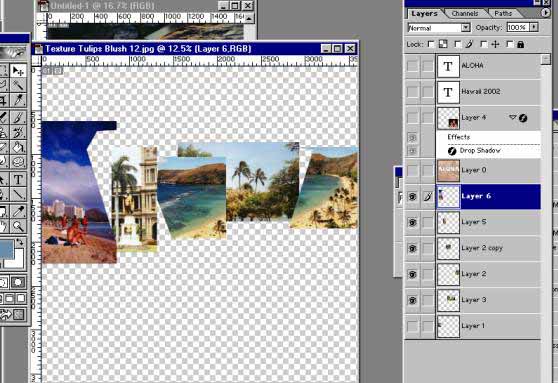Show Layer 0 via visibility box
558x383 pixels.
pos(412,170)
